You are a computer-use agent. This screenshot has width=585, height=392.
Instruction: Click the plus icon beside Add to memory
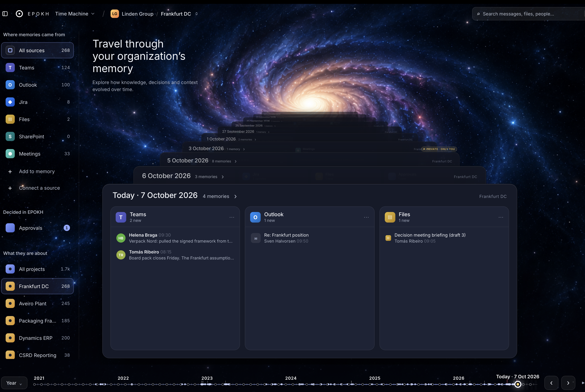click(x=10, y=172)
